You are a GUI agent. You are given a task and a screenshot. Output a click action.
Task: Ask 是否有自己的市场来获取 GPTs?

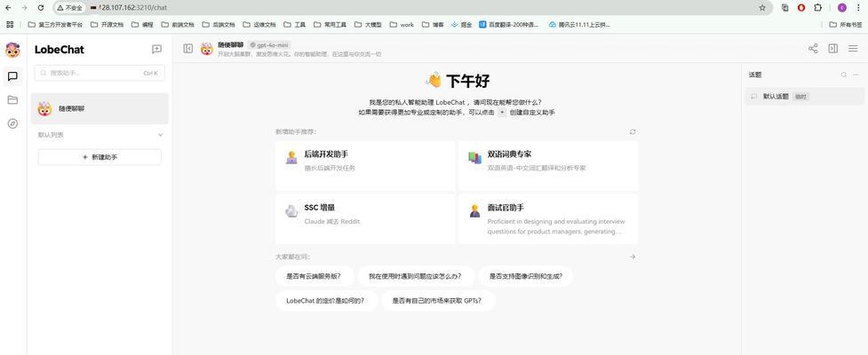pos(437,301)
